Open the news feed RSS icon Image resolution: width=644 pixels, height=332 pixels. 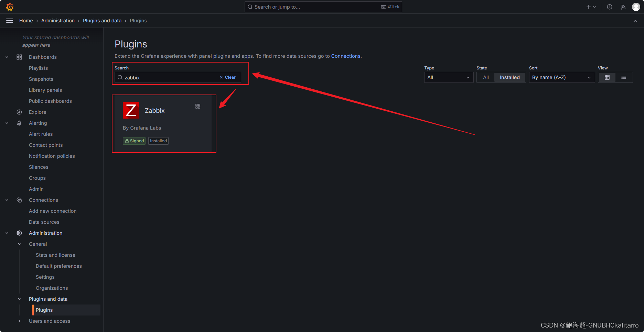(x=623, y=7)
